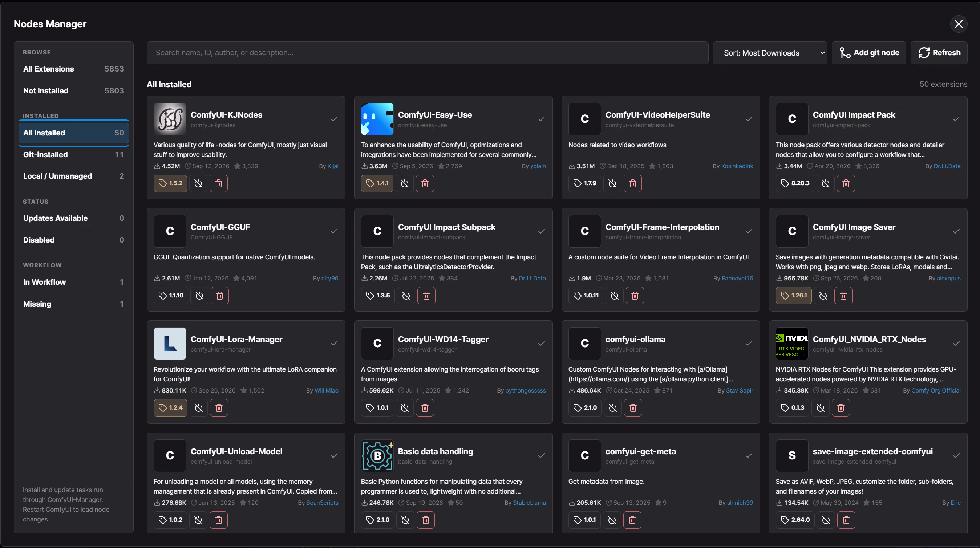
Task: Click trash icon on comfyui-ollama card
Action: (x=633, y=408)
